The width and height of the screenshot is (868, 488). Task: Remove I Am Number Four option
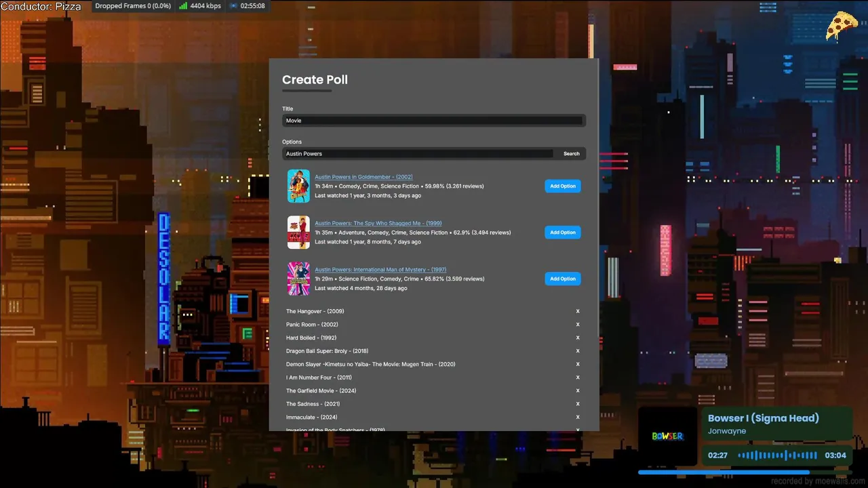point(578,378)
